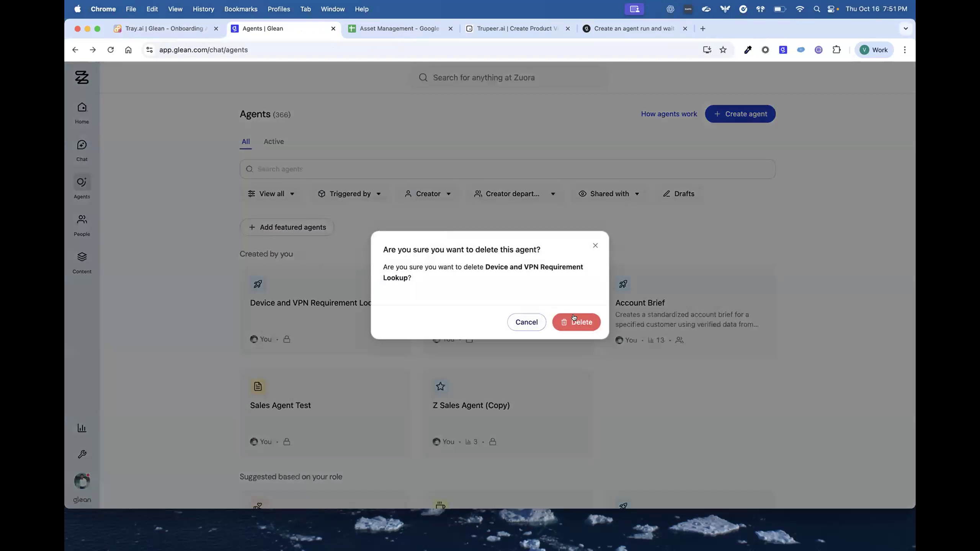The image size is (980, 551).
Task: Open the Creator filter dropdown
Action: coord(428,194)
